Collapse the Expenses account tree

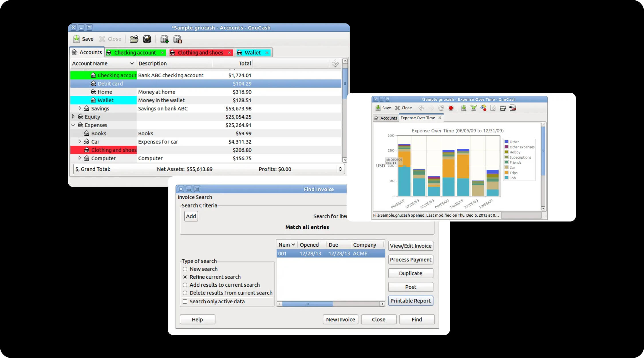point(73,125)
